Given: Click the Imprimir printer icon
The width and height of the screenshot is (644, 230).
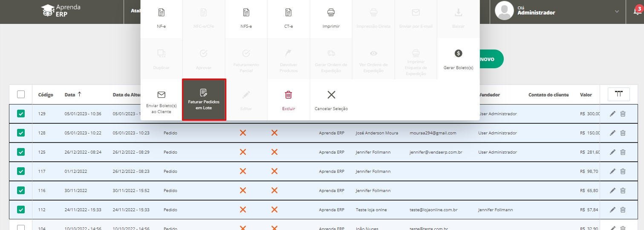Looking at the screenshot, I should pos(331,12).
